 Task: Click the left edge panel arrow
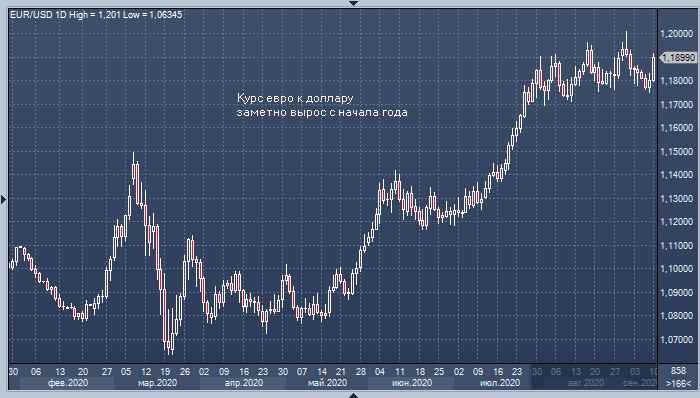coord(3,199)
